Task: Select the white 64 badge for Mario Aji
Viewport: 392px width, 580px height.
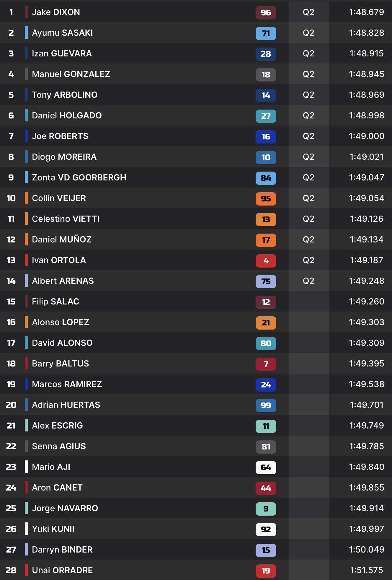Action: click(x=266, y=467)
